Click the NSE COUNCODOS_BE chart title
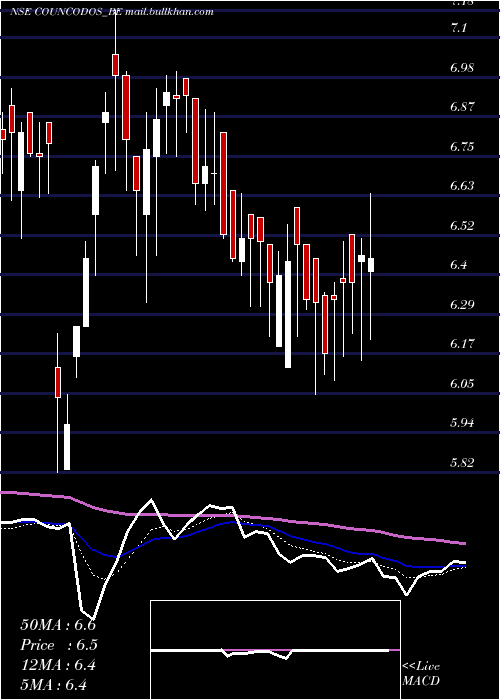 (x=66, y=12)
